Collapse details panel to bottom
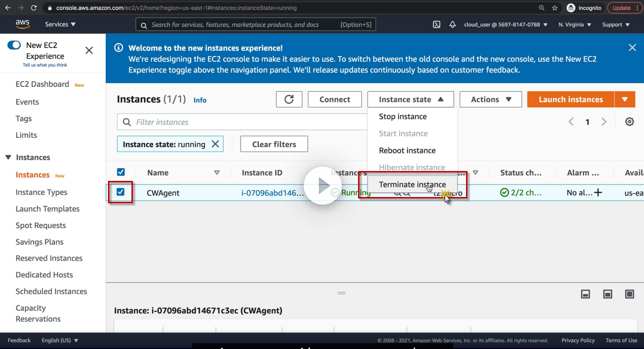644x349 pixels. pyautogui.click(x=585, y=294)
